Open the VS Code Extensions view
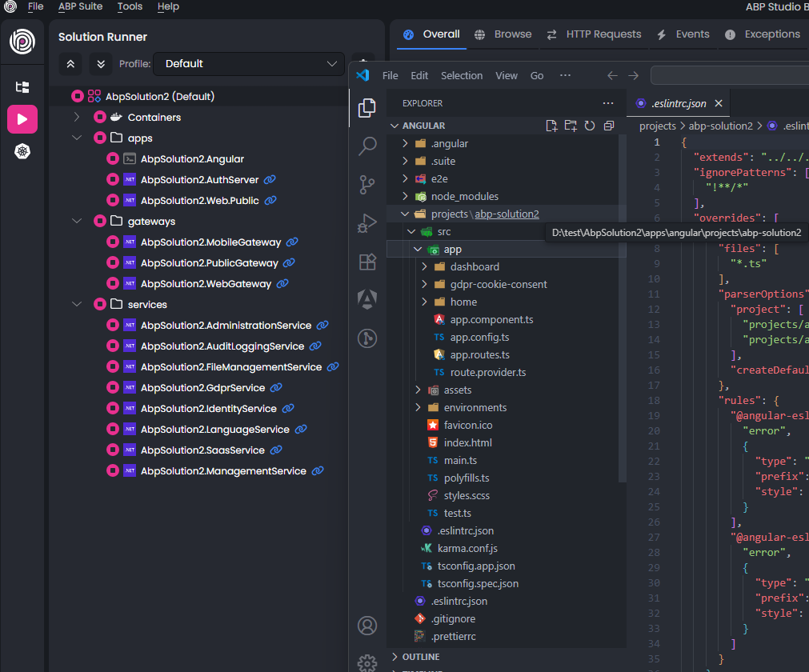The image size is (809, 672). (x=367, y=262)
